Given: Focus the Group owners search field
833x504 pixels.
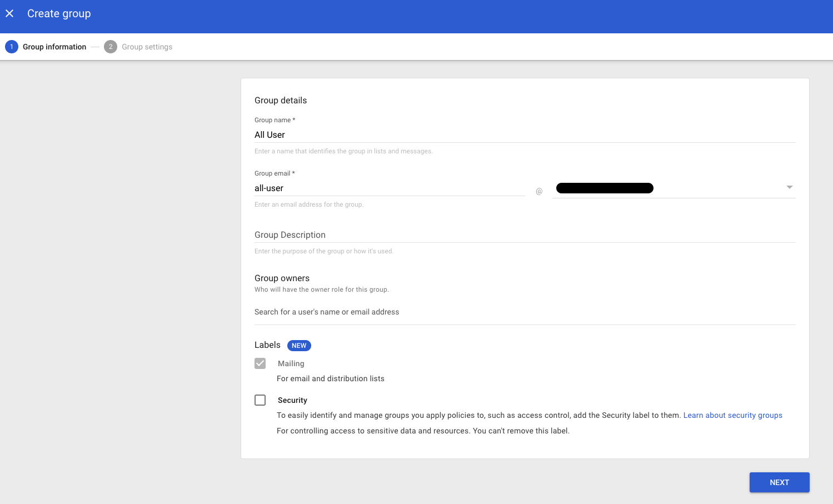Looking at the screenshot, I should [x=525, y=312].
